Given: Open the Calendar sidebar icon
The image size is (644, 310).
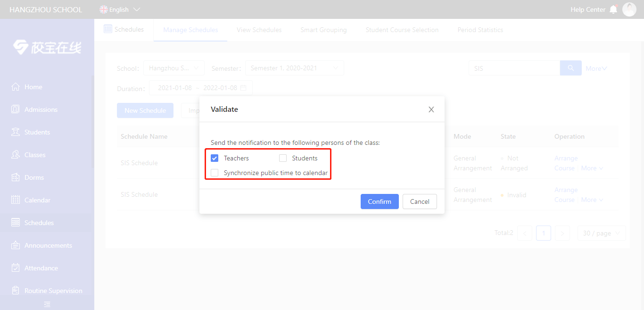Looking at the screenshot, I should pyautogui.click(x=16, y=200).
